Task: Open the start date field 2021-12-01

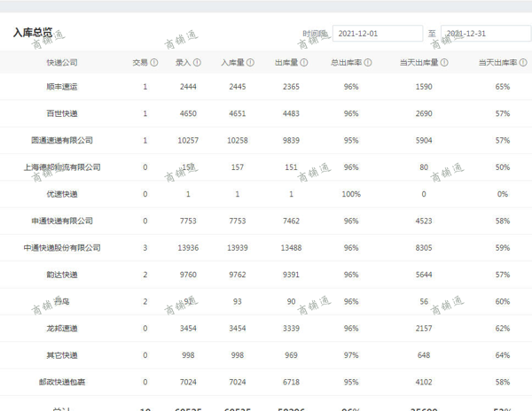Action: point(377,34)
